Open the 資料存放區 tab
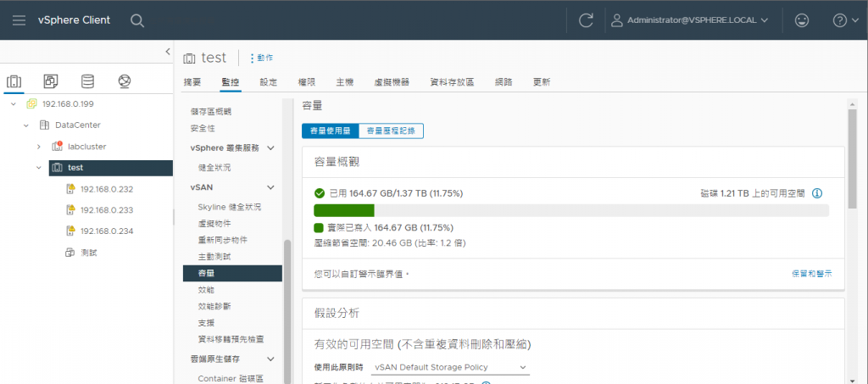868x384 pixels. 453,82
